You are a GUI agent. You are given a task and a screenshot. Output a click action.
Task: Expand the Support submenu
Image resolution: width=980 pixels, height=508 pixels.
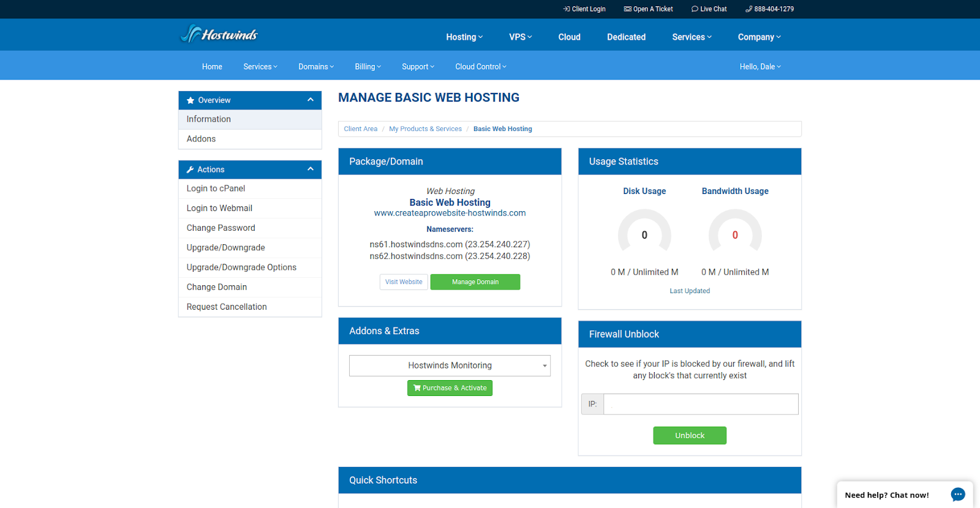pyautogui.click(x=418, y=67)
